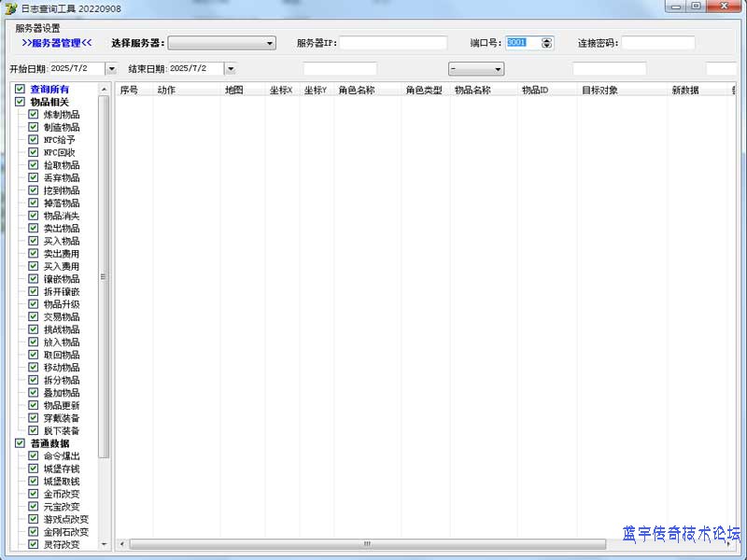Open the 开始日期 date picker dropdown
Viewport: 747px width, 560px height.
[111, 69]
